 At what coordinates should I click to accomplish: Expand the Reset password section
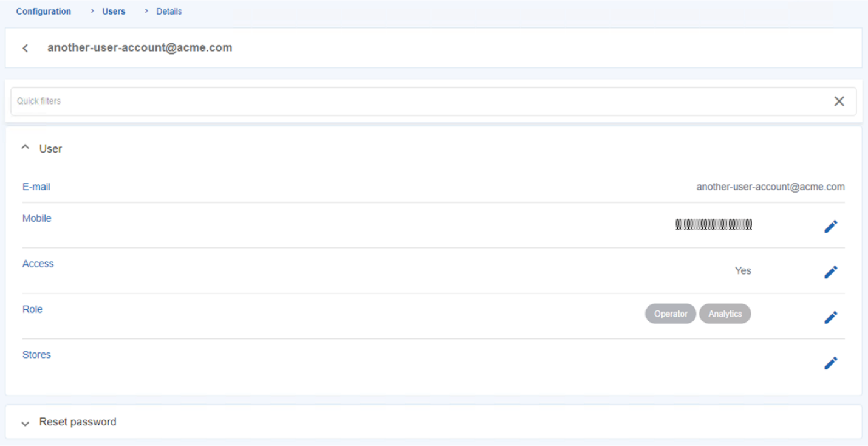(x=26, y=423)
